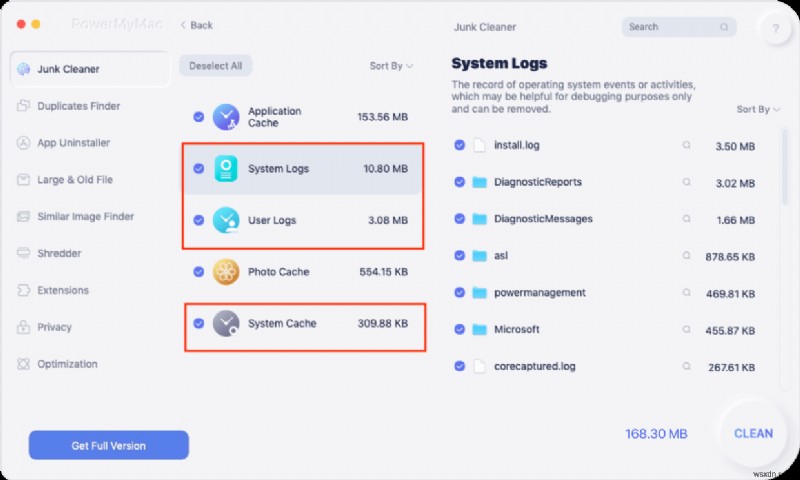The width and height of the screenshot is (800, 480).
Task: Click the System Logs category icon
Action: pos(226,169)
